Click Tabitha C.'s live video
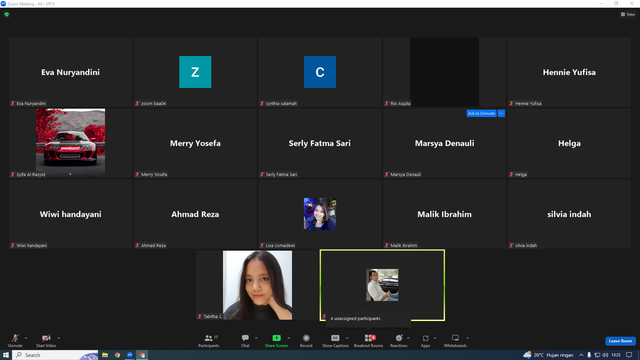This screenshot has height=360, width=640. coord(257,285)
